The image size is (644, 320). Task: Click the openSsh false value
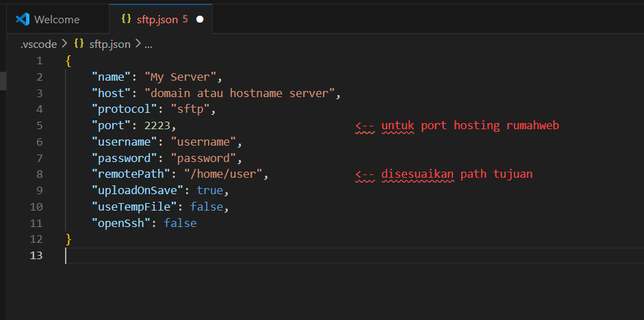point(180,223)
